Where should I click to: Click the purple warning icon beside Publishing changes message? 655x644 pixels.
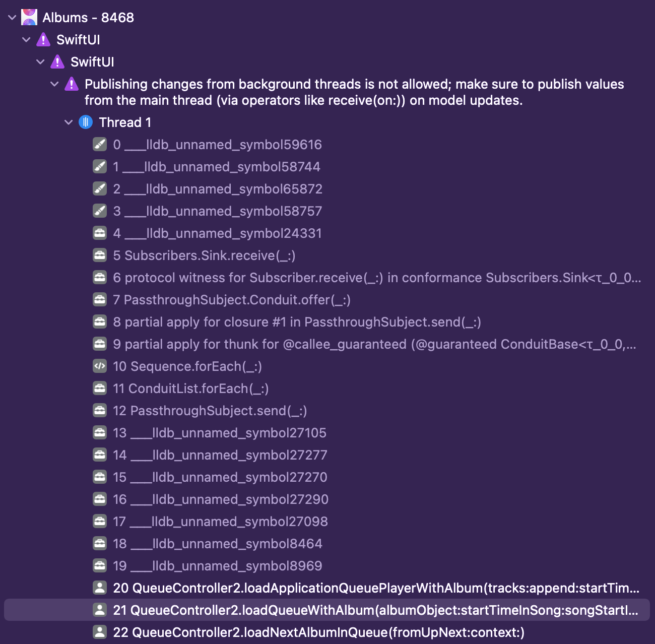[72, 84]
